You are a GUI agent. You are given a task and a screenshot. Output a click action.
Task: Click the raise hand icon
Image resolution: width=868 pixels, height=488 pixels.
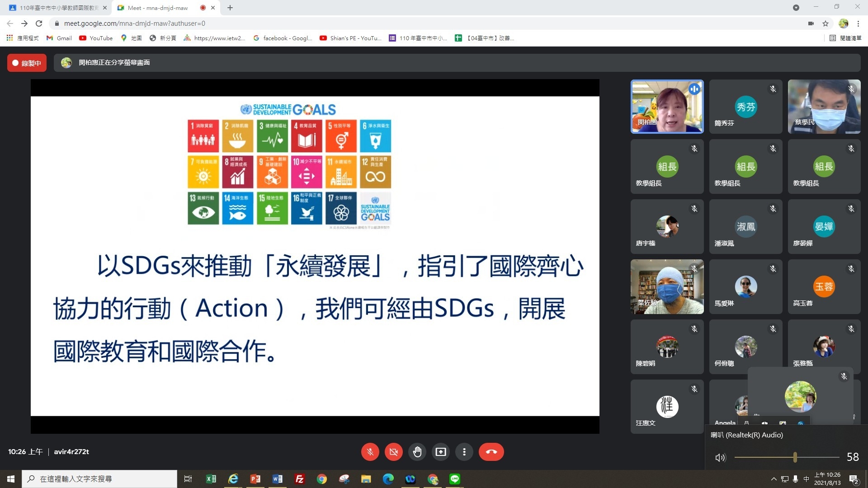click(x=417, y=452)
